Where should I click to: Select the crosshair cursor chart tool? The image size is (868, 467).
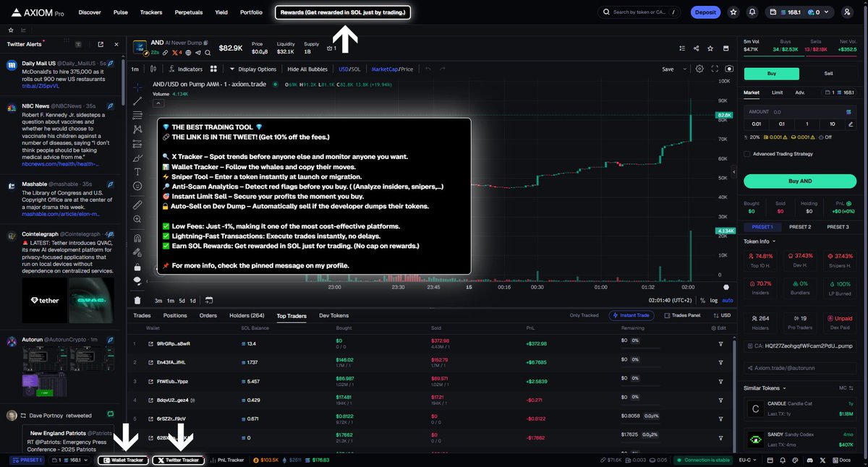click(x=137, y=87)
